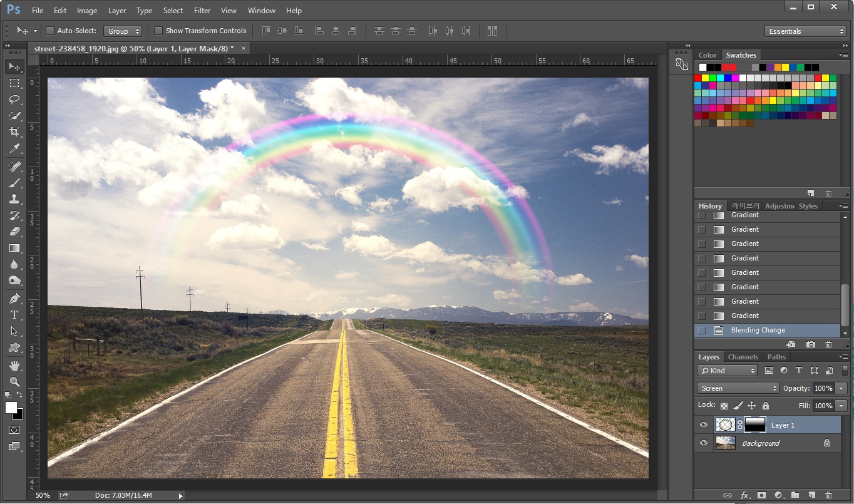Switch to the Paths tab
Screen dimensions: 854x504
[776, 357]
